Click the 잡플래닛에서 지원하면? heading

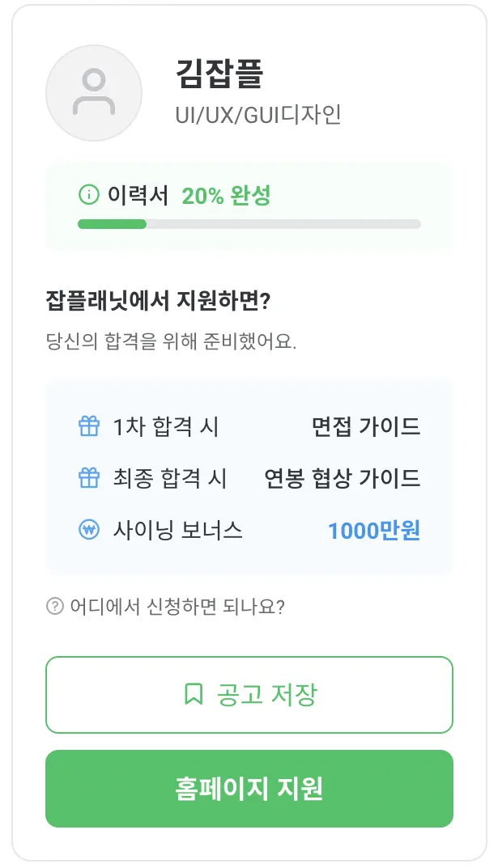click(x=158, y=301)
